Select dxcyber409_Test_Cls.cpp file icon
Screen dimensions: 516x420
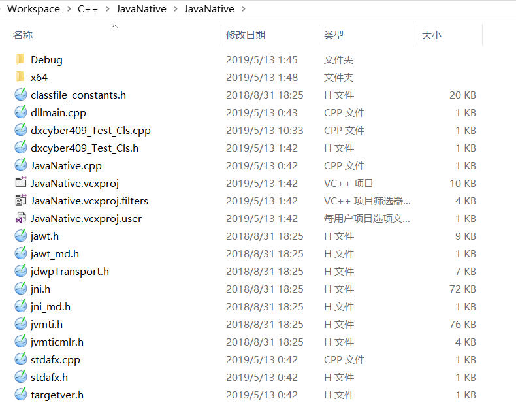pos(21,130)
